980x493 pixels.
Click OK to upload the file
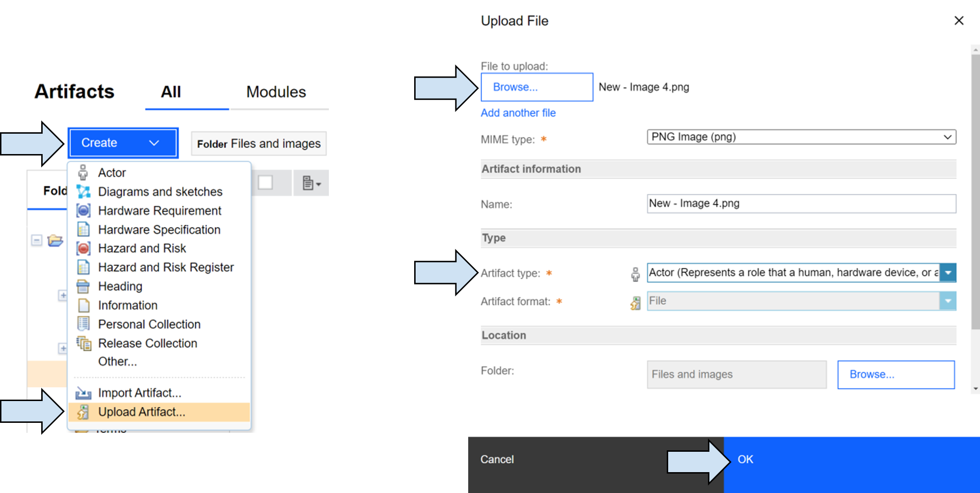(x=852, y=465)
